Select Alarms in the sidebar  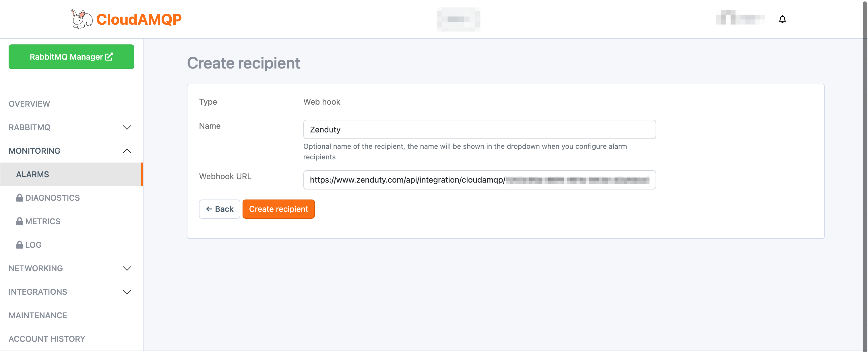point(33,174)
